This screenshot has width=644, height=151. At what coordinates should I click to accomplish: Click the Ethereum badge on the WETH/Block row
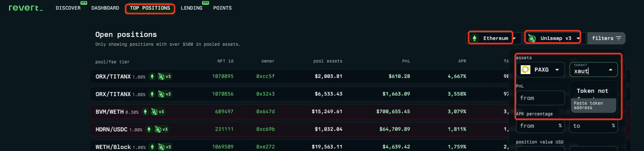(x=152, y=147)
